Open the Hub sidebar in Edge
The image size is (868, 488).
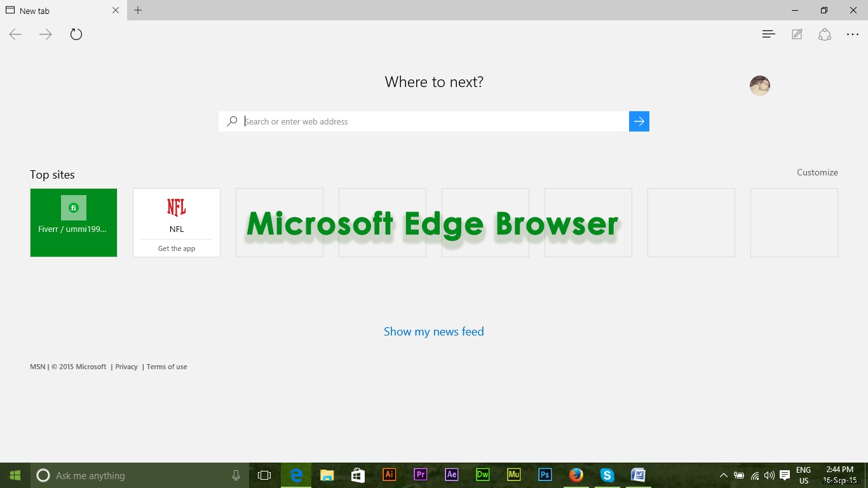[x=768, y=34]
